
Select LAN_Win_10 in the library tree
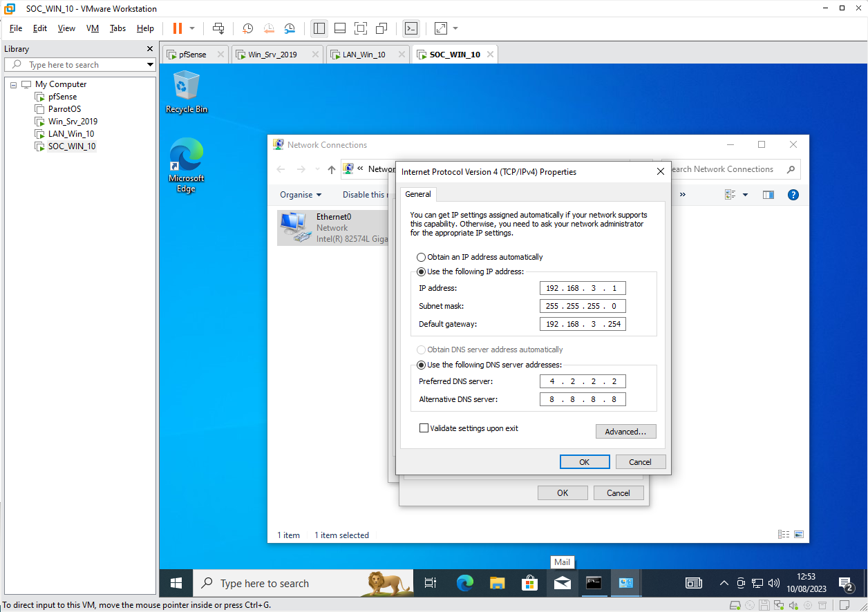point(70,134)
